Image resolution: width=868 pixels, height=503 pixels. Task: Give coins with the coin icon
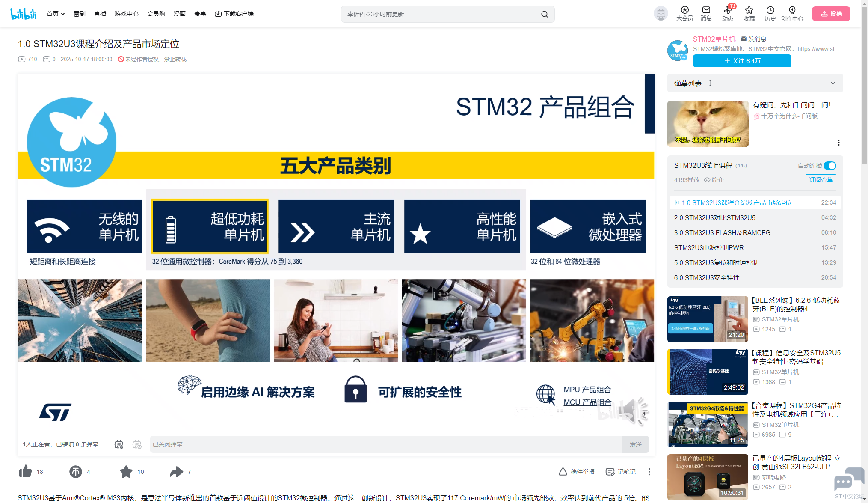tap(76, 471)
